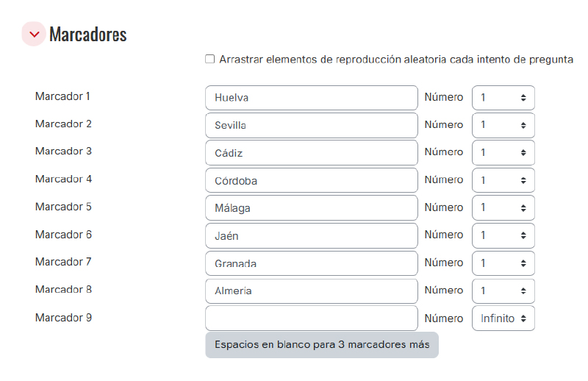Click the Córdoba marker text field

click(311, 180)
